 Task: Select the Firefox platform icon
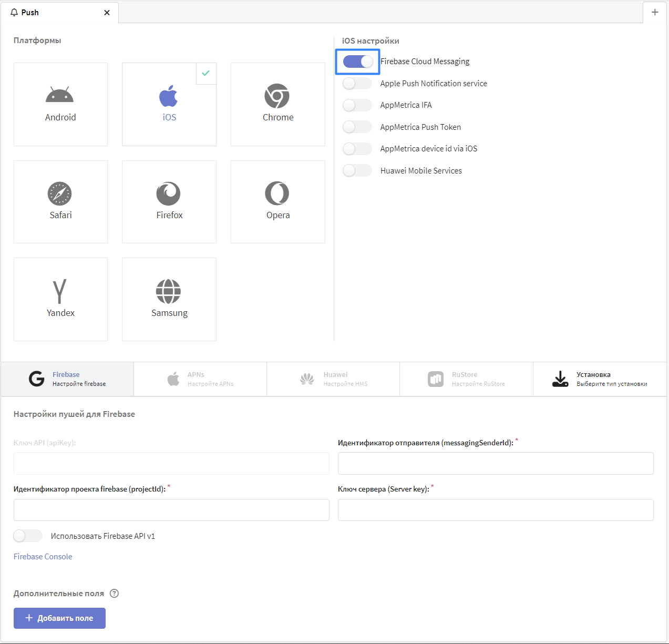[169, 193]
